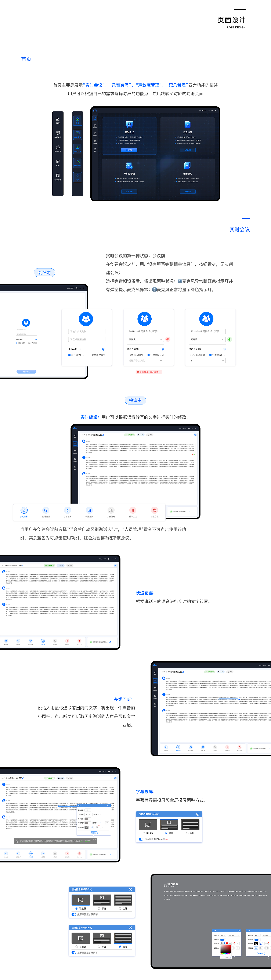Viewport: 271px width, 980px height.
Task: Open the 请选择音频设备 dropdown
Action: (x=87, y=339)
